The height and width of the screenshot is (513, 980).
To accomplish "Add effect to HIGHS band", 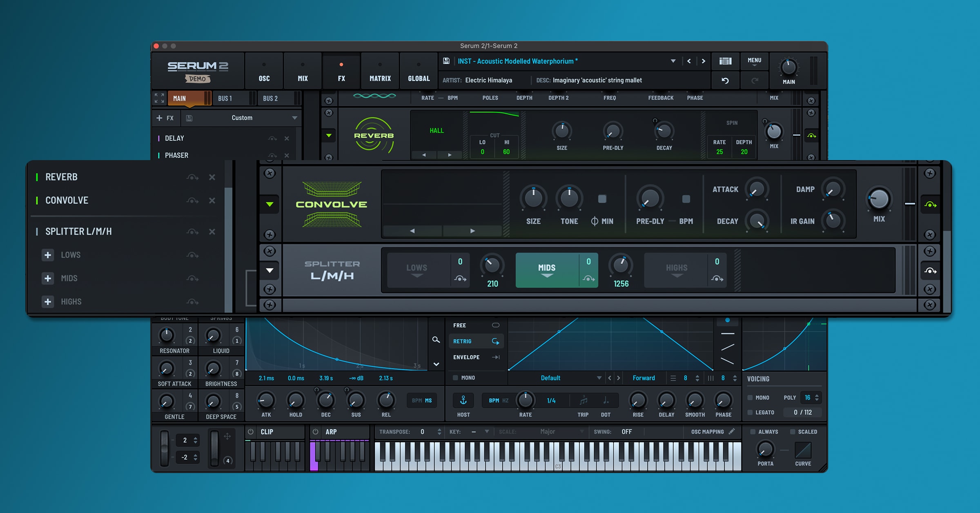I will coord(48,301).
